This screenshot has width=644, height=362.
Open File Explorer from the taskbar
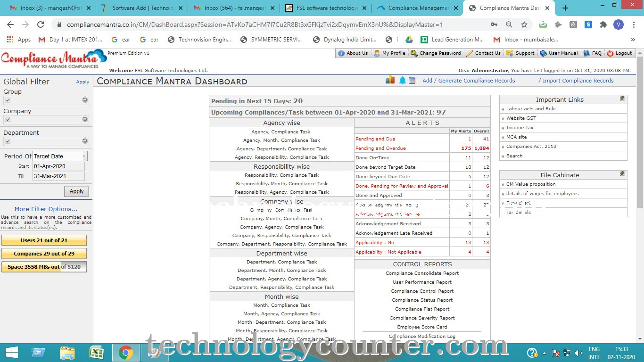pyautogui.click(x=67, y=353)
